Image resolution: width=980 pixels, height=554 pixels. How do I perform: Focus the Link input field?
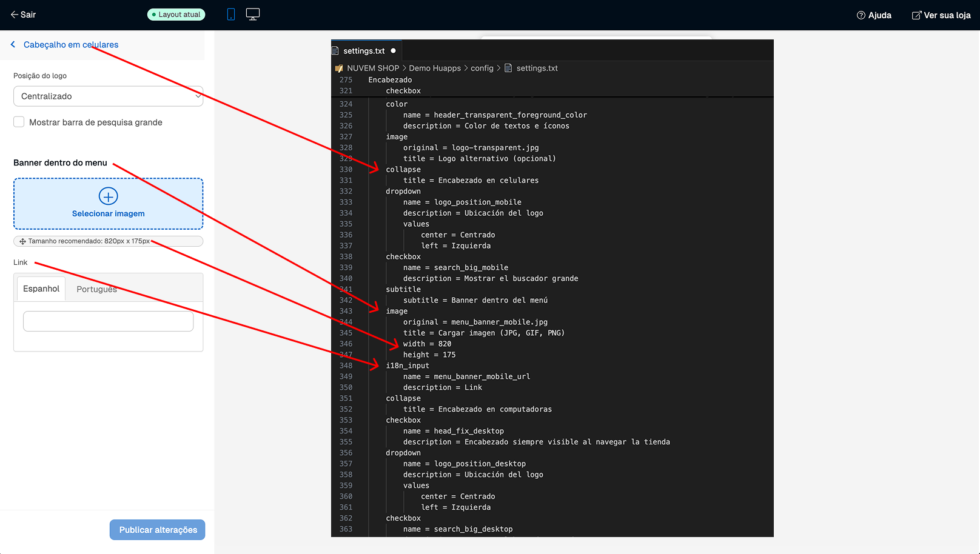[x=108, y=321]
